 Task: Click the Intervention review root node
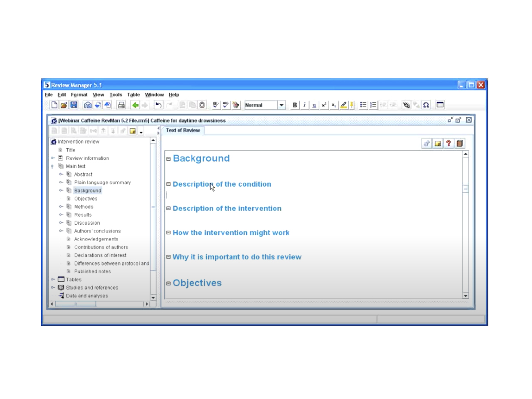pos(79,142)
